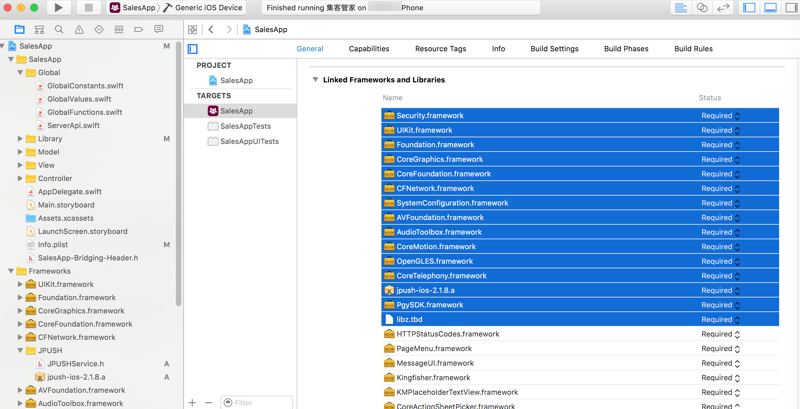Select JPUSHService.h header file
The height and width of the screenshot is (409, 800).
click(76, 364)
